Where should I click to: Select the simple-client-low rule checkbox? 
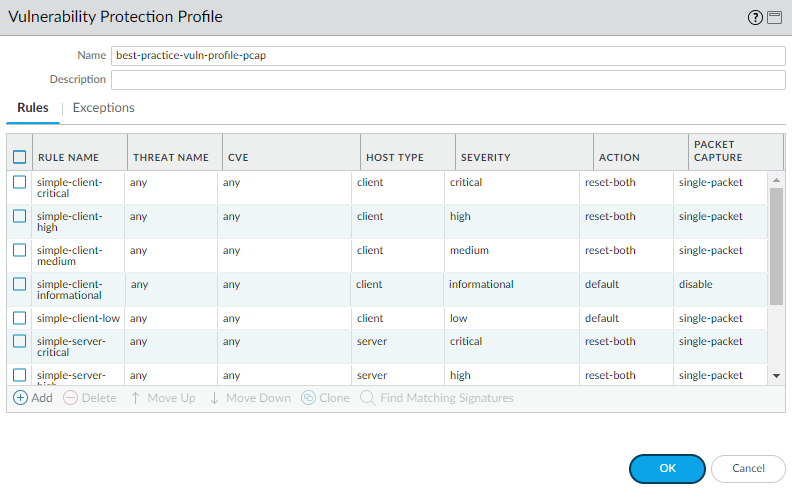pyautogui.click(x=19, y=318)
